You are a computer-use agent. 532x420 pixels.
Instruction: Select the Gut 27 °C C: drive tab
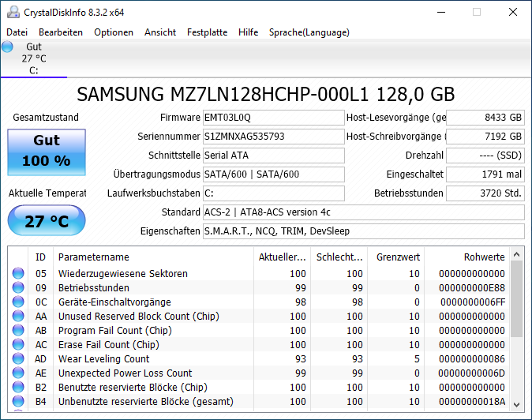pos(34,58)
